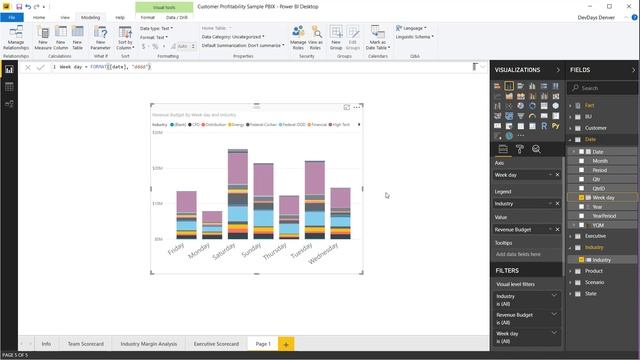Select the pie chart visual

520,106
